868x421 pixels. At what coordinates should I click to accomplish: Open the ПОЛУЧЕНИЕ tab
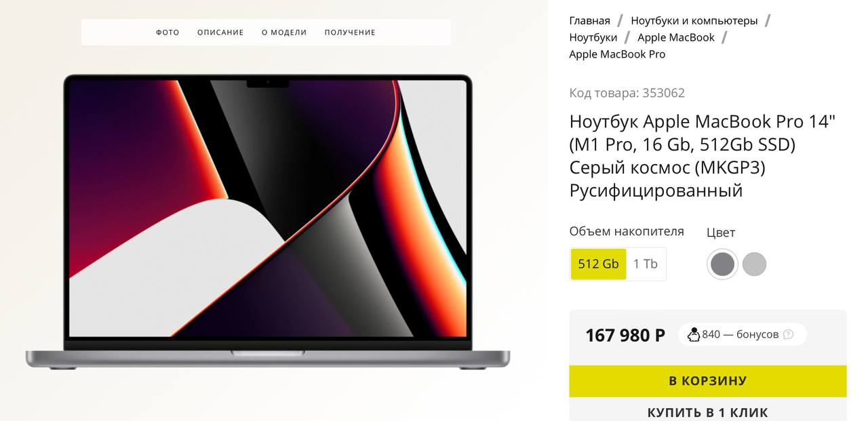coord(350,33)
